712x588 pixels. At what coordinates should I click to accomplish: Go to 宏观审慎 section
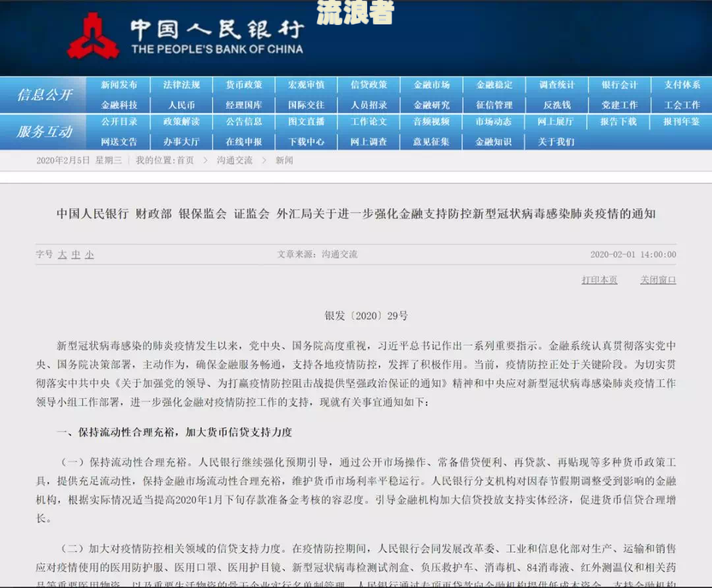pyautogui.click(x=307, y=85)
